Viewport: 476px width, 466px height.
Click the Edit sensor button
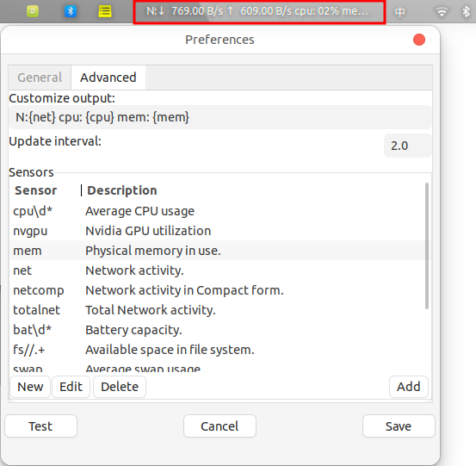pyautogui.click(x=71, y=387)
